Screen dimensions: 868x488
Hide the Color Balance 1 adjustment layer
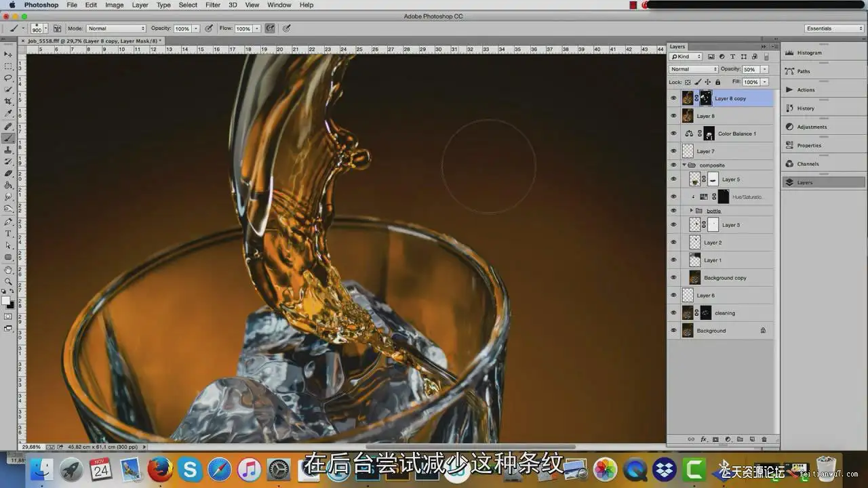click(x=673, y=134)
